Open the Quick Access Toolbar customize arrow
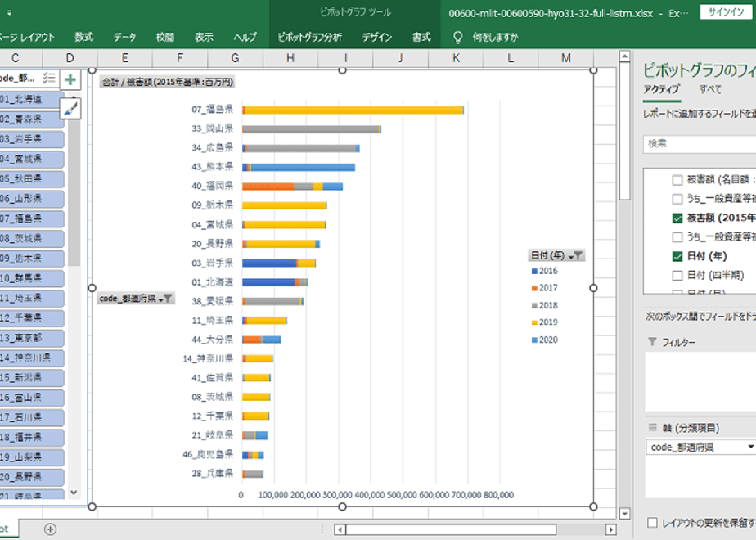756x540 pixels. pos(9,13)
